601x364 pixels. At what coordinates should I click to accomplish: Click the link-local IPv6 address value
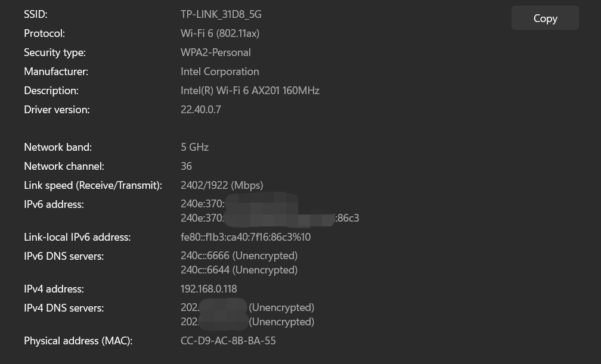246,237
